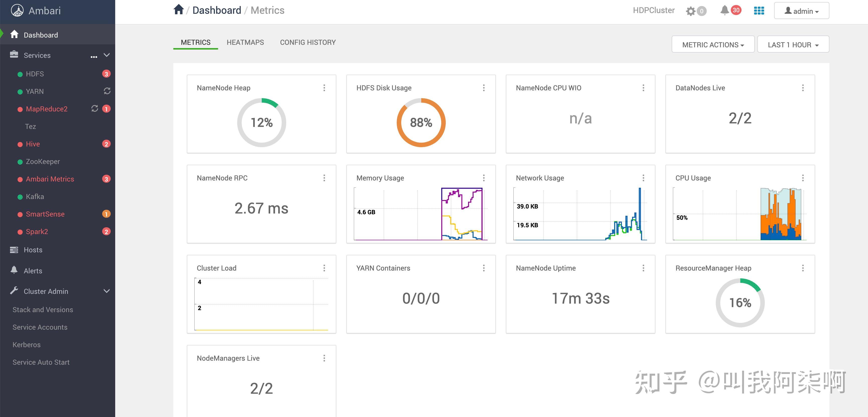The width and height of the screenshot is (868, 417).
Task: Open the Metric Actions dropdown
Action: tap(713, 45)
